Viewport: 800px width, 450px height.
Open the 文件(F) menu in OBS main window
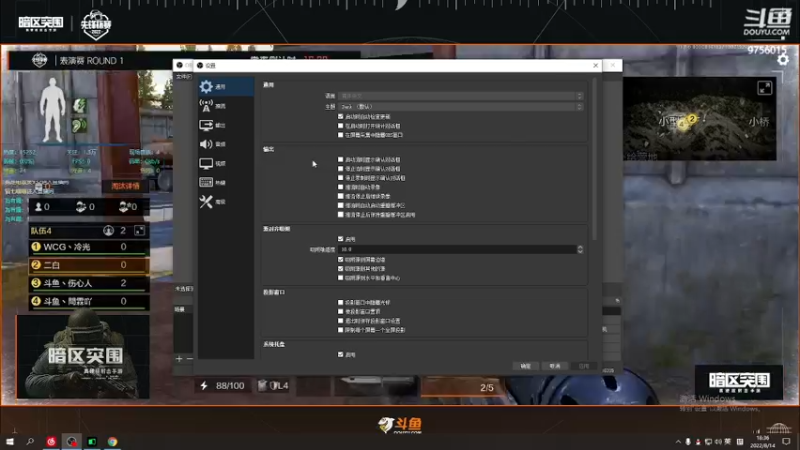(x=184, y=77)
